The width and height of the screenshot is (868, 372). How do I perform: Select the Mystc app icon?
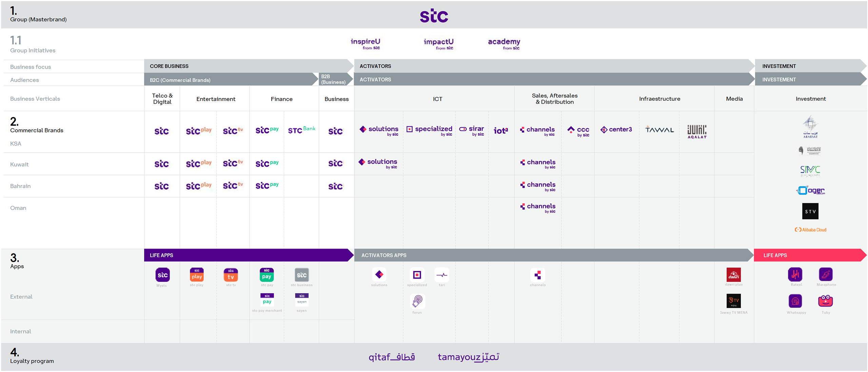tap(163, 275)
